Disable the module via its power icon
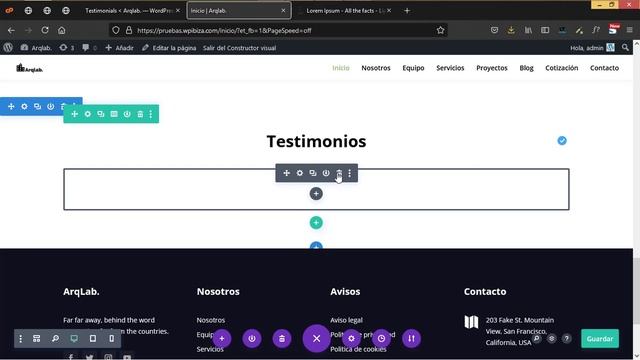 326,173
